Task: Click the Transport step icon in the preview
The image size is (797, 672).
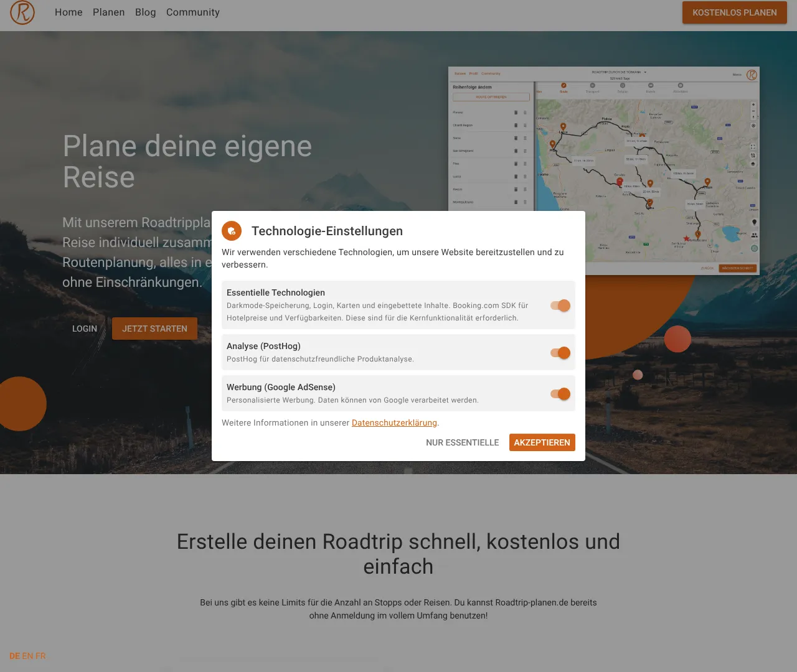Action: [593, 85]
